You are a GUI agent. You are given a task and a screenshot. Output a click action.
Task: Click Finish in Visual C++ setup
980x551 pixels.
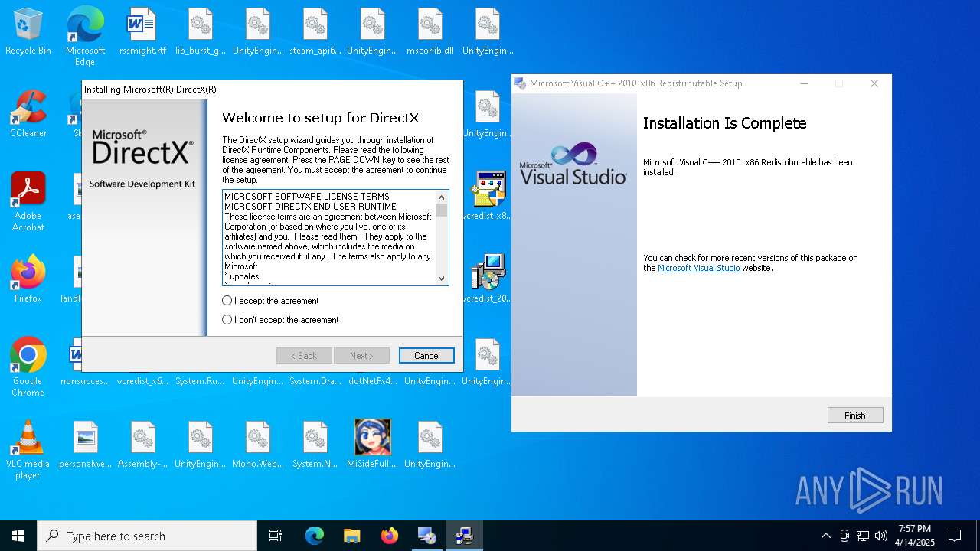coord(855,416)
